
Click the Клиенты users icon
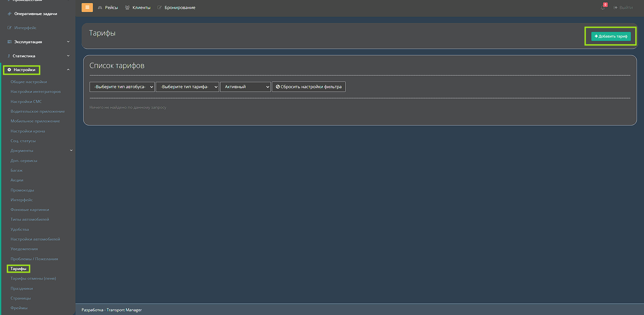128,7
